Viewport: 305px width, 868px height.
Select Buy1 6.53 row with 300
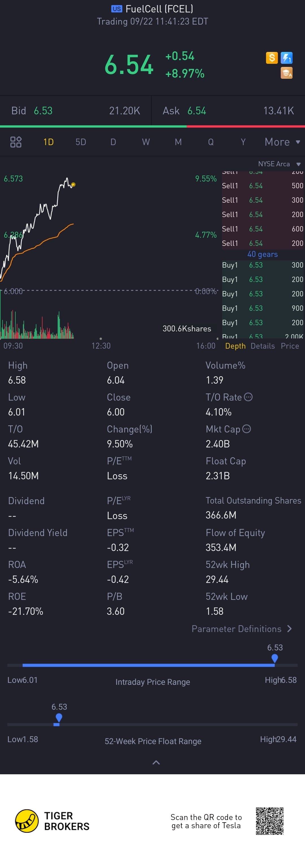pyautogui.click(x=263, y=265)
